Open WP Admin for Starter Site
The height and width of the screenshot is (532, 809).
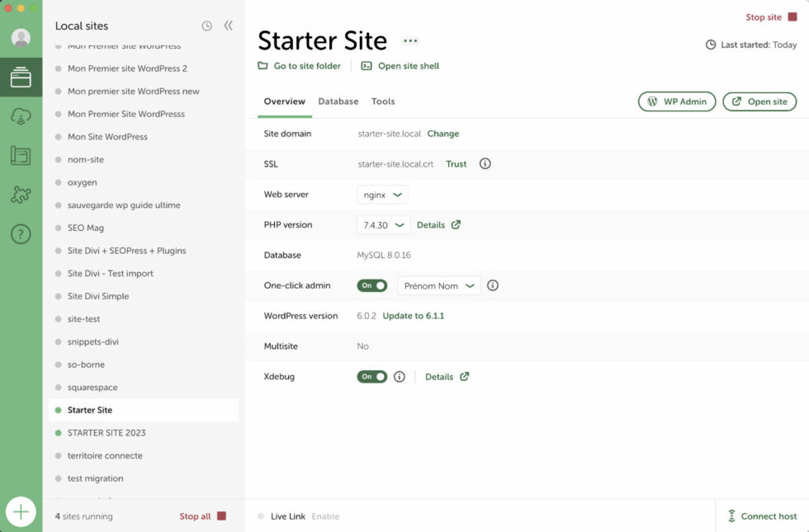click(x=677, y=101)
